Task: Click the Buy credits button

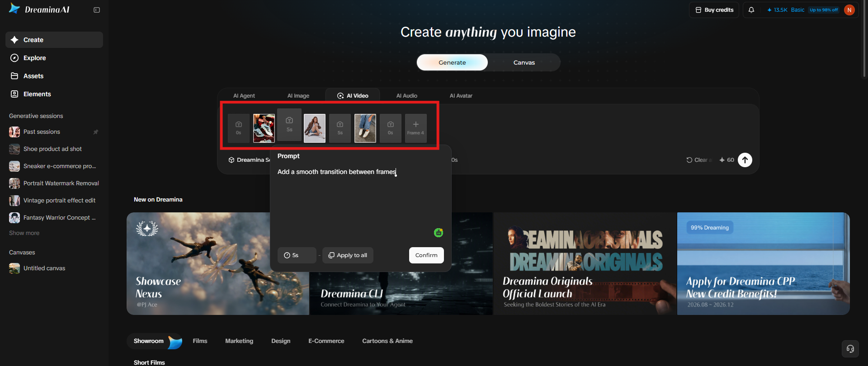Action: tap(714, 10)
